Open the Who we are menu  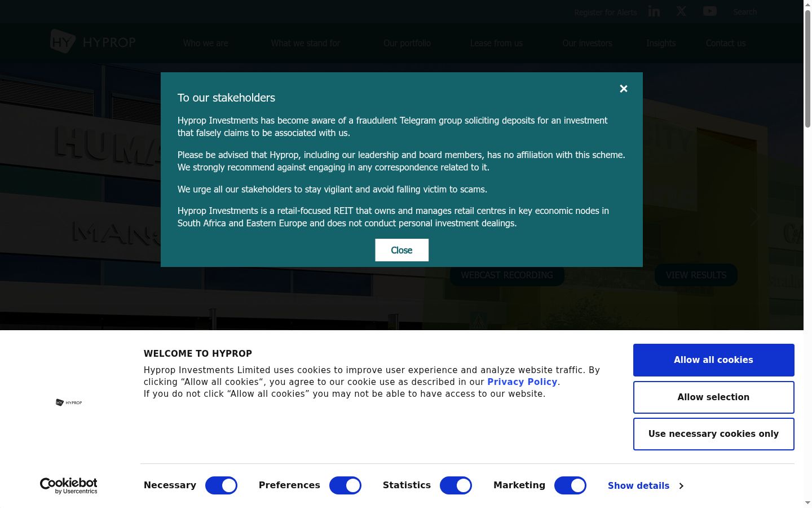[206, 43]
